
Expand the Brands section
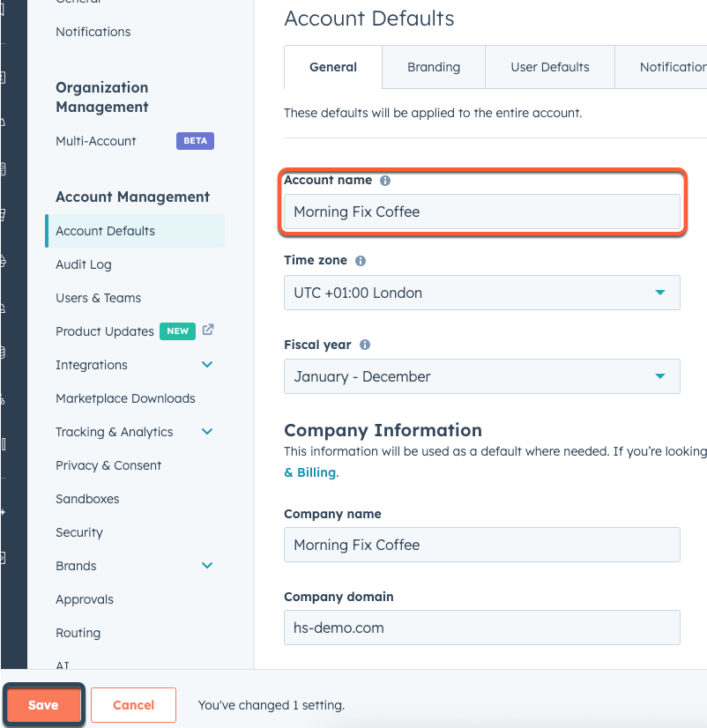(x=207, y=565)
